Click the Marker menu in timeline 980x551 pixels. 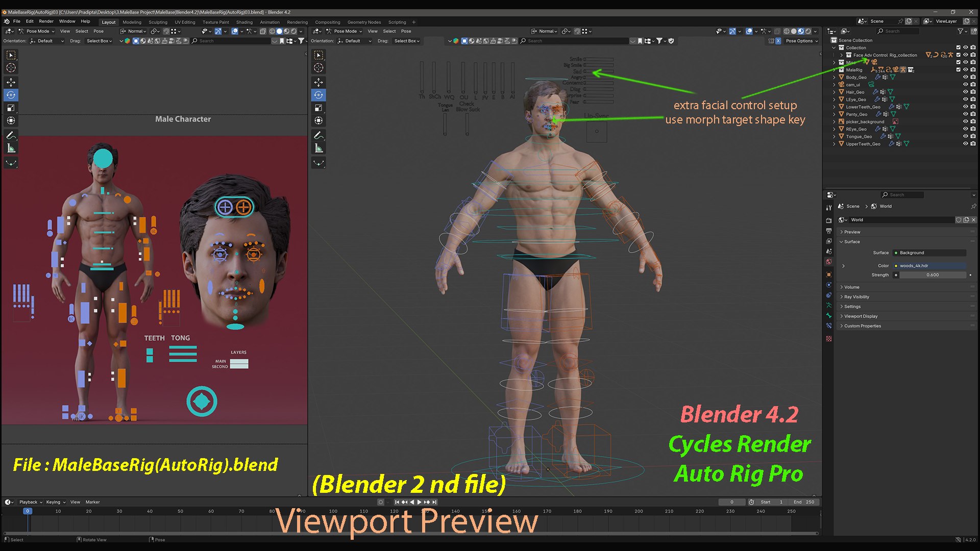pyautogui.click(x=92, y=502)
